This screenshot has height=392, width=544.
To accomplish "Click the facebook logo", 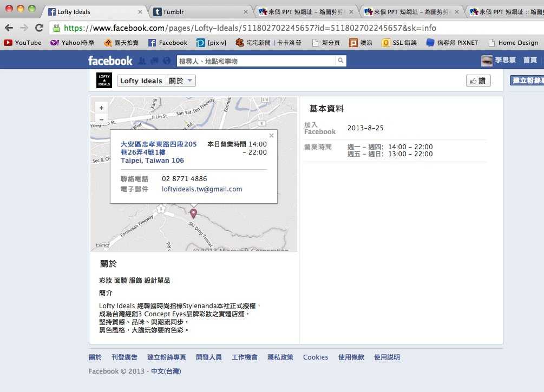I will 110,61.
